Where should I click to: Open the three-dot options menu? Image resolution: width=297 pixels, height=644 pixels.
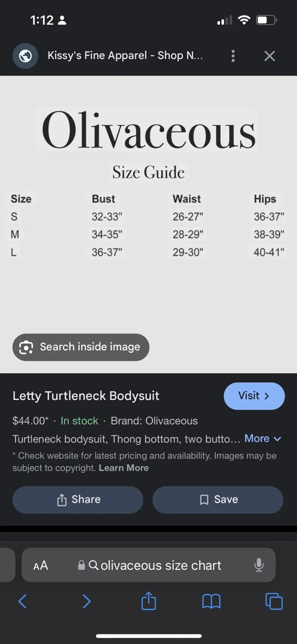[x=233, y=56]
